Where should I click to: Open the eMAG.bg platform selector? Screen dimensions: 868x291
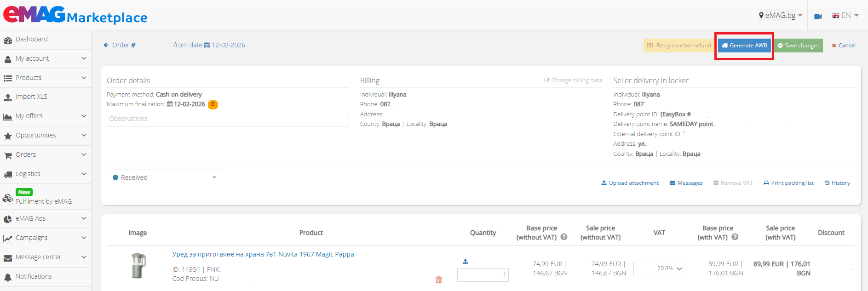(780, 15)
